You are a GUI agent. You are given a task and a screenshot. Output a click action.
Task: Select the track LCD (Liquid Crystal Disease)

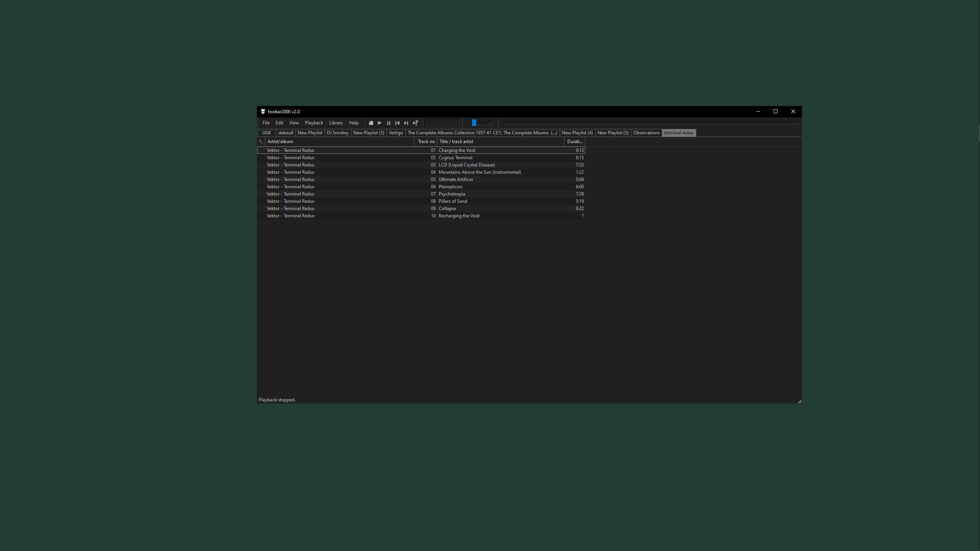pyautogui.click(x=421, y=165)
